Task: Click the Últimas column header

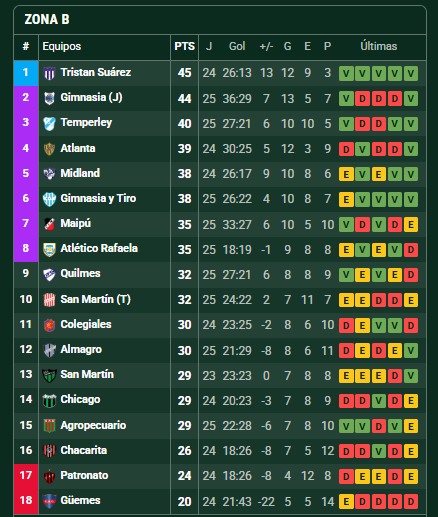Action: [x=379, y=46]
